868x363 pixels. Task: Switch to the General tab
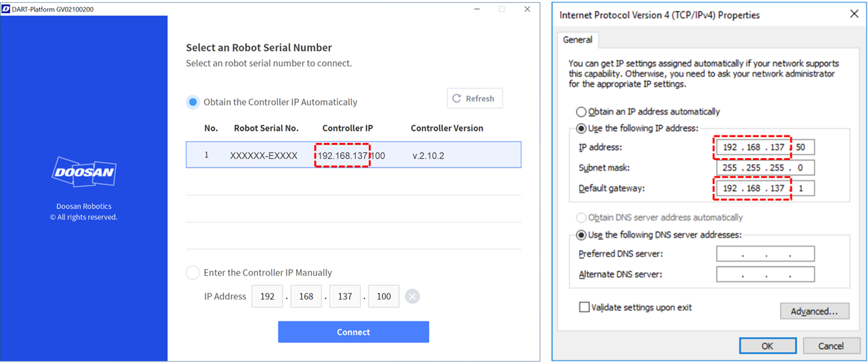click(x=577, y=40)
